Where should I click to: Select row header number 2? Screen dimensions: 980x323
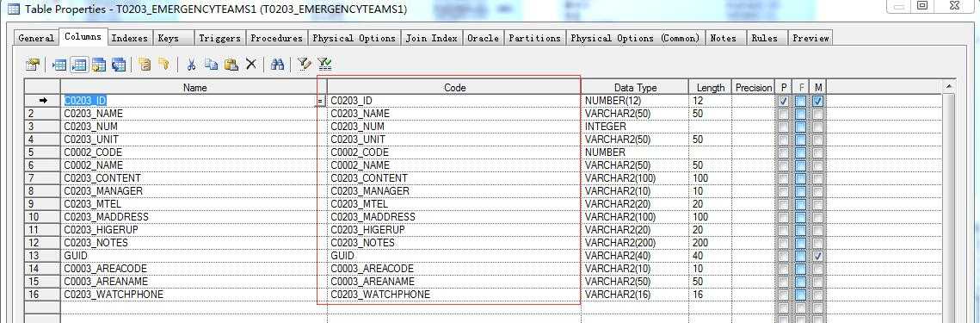click(42, 114)
